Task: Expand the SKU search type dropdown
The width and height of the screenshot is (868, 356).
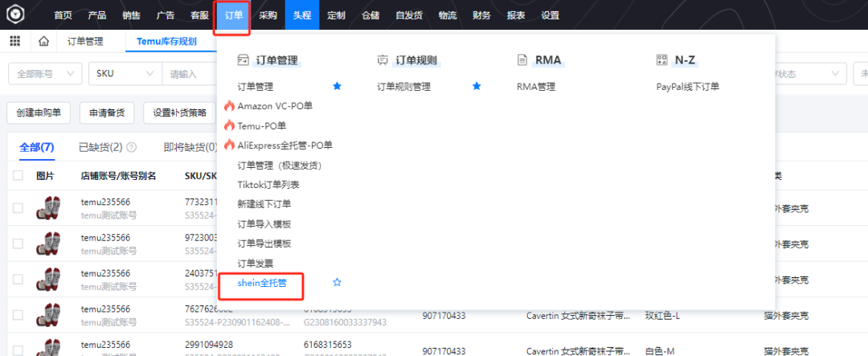Action: 125,74
